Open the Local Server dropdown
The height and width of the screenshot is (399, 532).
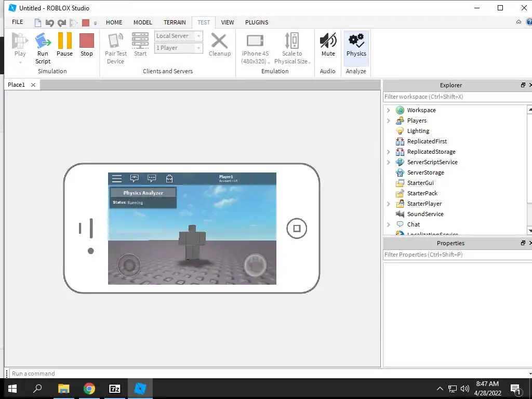click(179, 36)
